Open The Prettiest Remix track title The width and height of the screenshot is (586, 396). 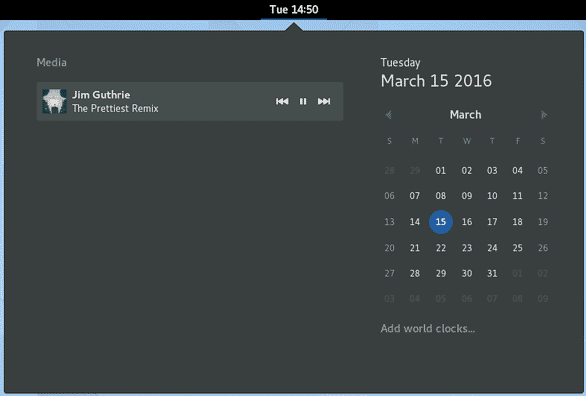[115, 108]
